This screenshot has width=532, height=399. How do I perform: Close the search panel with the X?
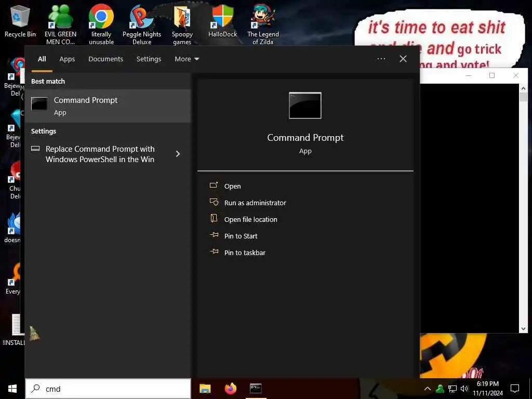[403, 59]
